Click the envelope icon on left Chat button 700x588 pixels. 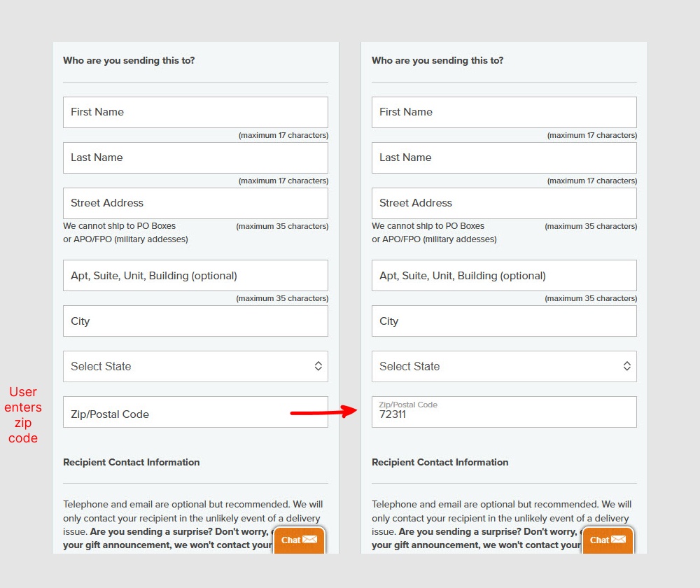(x=309, y=540)
